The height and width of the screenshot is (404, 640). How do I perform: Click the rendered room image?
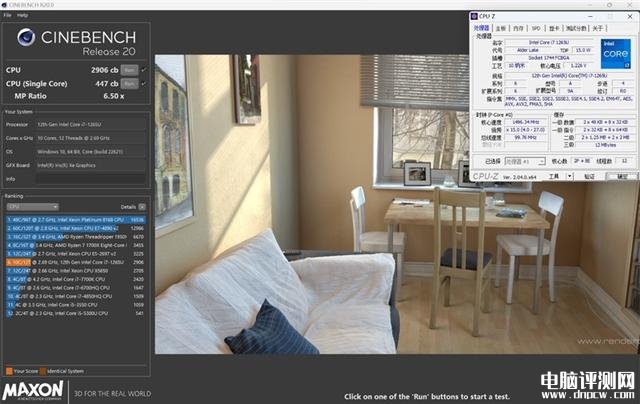point(396,204)
